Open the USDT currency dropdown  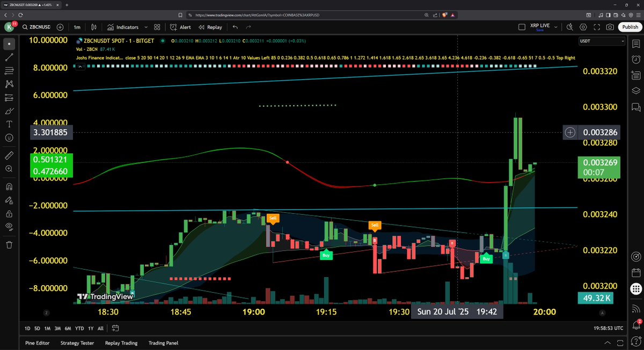602,41
